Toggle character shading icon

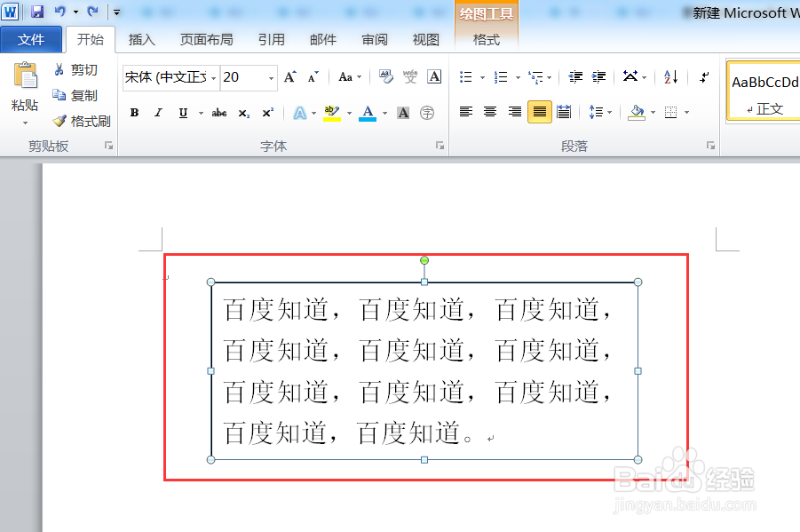pyautogui.click(x=403, y=113)
